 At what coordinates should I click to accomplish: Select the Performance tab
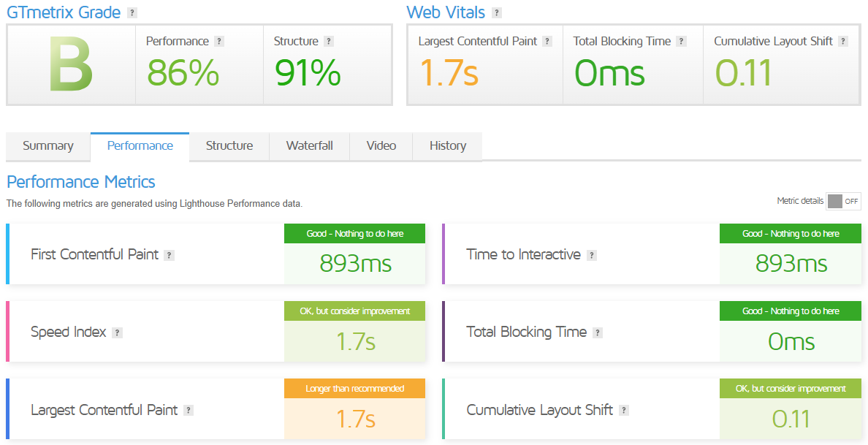pos(140,146)
